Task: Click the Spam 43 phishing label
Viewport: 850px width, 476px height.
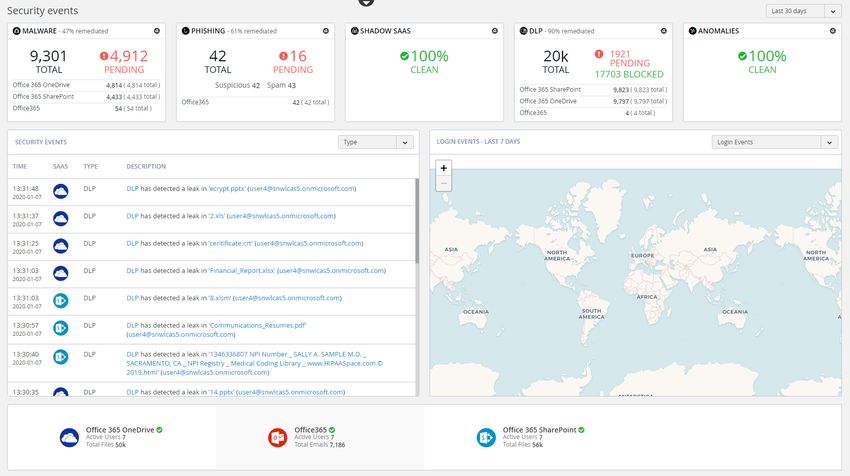Action: [x=281, y=85]
